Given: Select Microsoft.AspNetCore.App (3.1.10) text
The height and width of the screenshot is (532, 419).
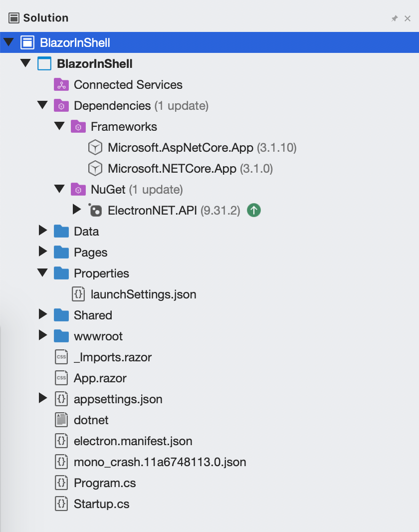Looking at the screenshot, I should [202, 148].
